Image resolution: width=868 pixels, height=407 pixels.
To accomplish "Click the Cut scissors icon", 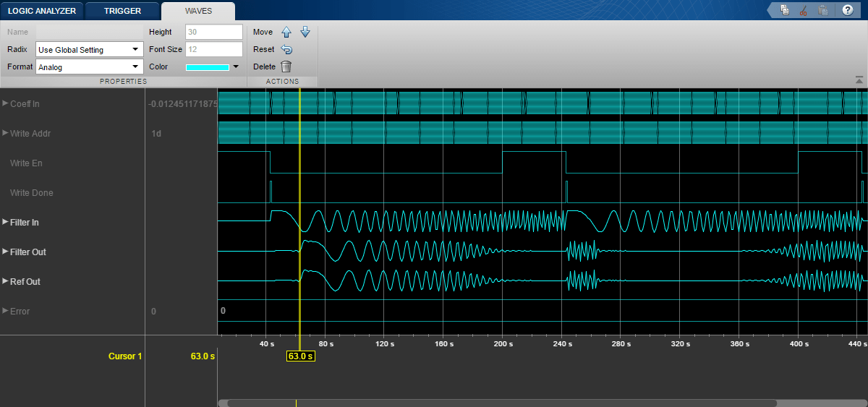I will tap(804, 10).
